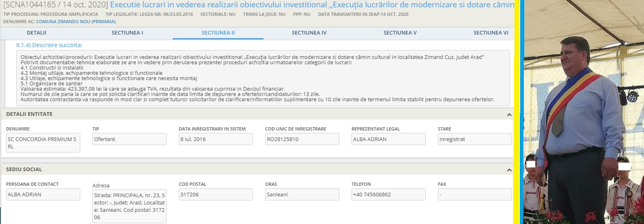
Task: Collapse the DETALII ENTITATE section chevron
Action: pyautogui.click(x=509, y=115)
